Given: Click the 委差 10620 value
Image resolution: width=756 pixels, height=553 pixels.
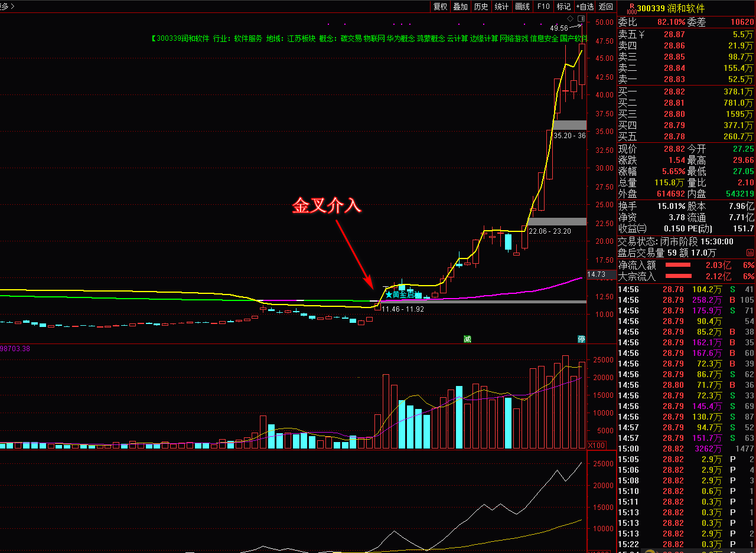Looking at the screenshot, I should point(741,22).
